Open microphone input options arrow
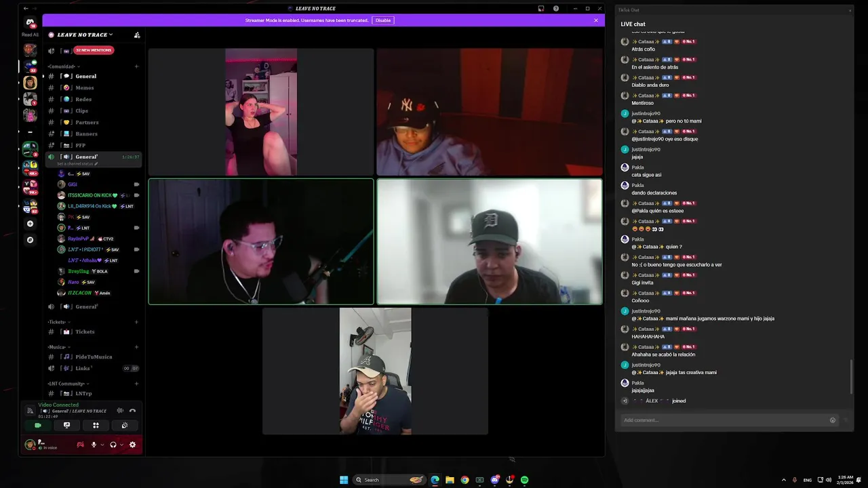 [102, 445]
